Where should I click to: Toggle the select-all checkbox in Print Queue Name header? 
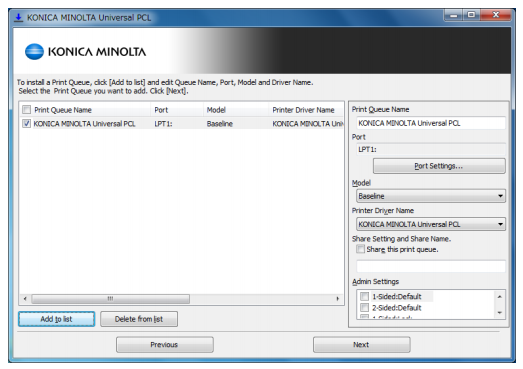point(26,109)
